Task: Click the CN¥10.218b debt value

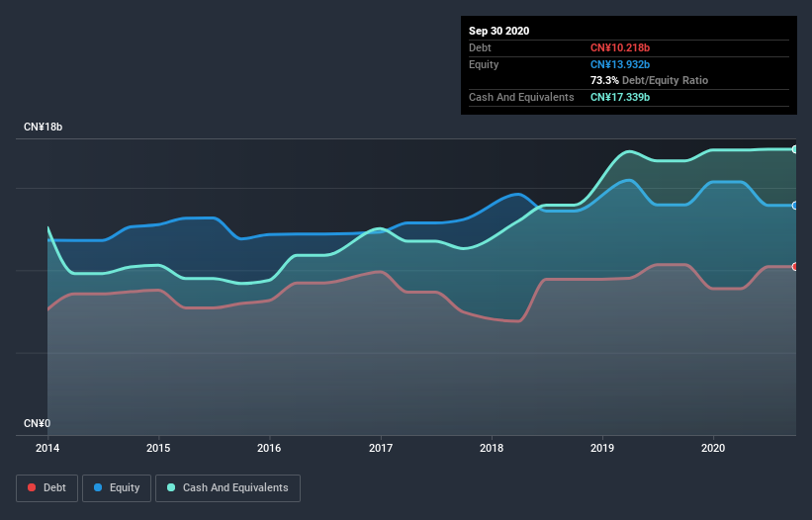Action: 620,47
